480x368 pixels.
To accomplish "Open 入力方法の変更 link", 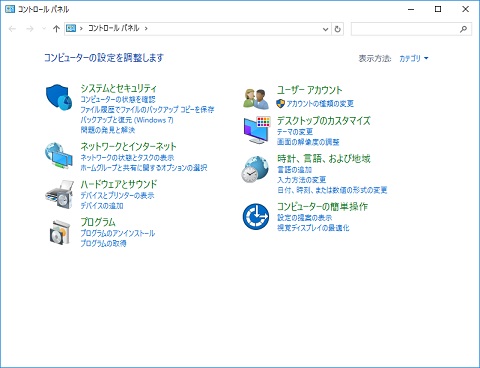I will 302,180.
